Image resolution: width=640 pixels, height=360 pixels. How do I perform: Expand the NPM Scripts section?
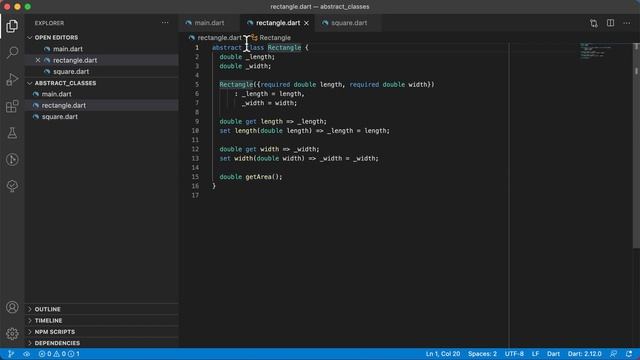55,332
